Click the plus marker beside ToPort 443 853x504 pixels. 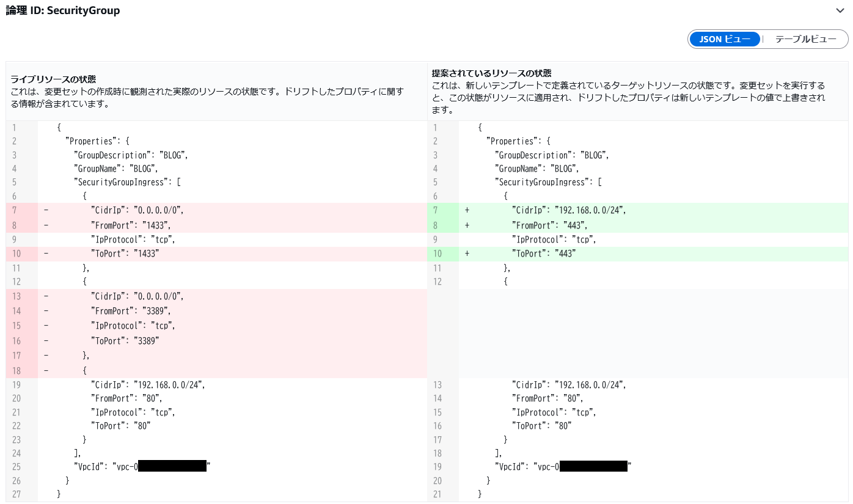467,254
